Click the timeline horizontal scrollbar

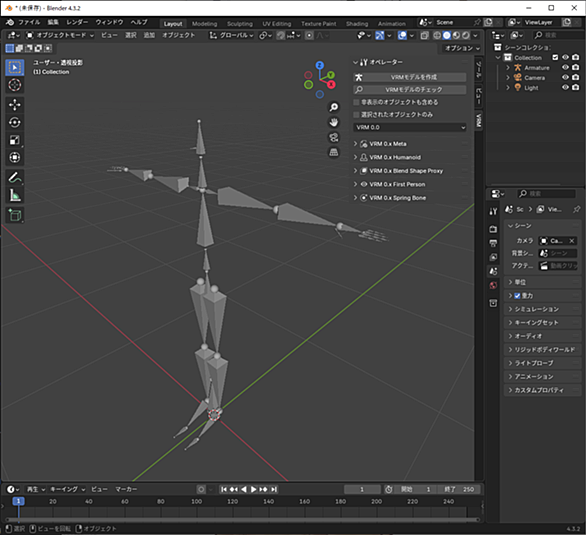[242, 519]
